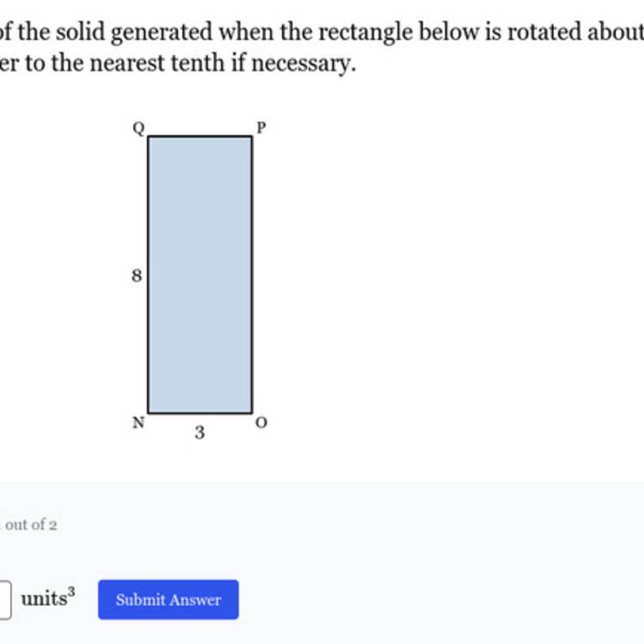
Task: Click the side length label 8
Action: pyautogui.click(x=137, y=275)
